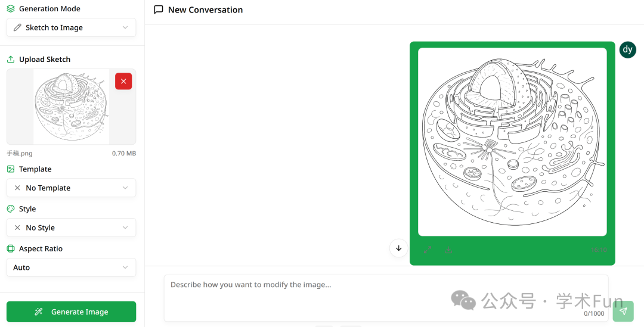Click the "dy" user avatar

coord(627,50)
